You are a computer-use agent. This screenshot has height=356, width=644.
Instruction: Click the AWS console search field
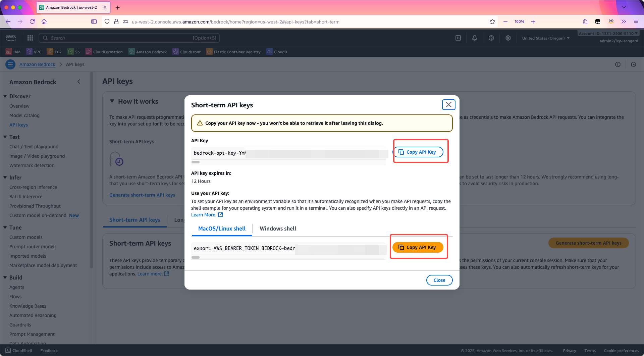click(x=129, y=38)
